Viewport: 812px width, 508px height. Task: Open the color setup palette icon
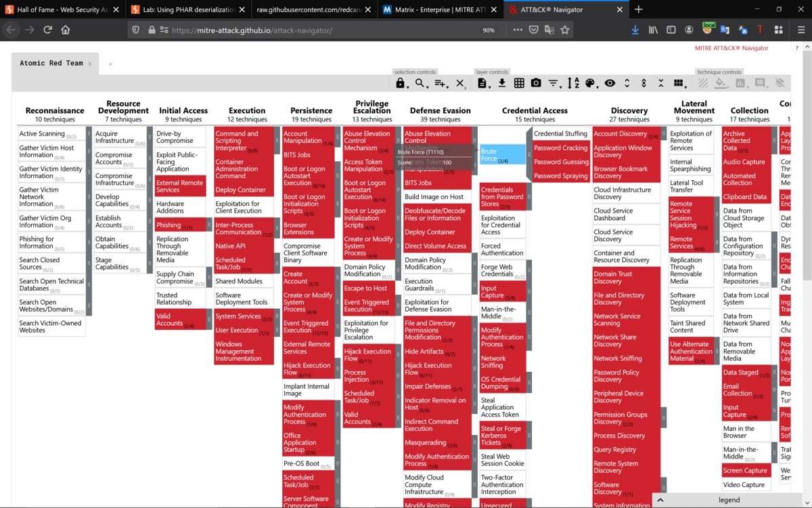591,83
